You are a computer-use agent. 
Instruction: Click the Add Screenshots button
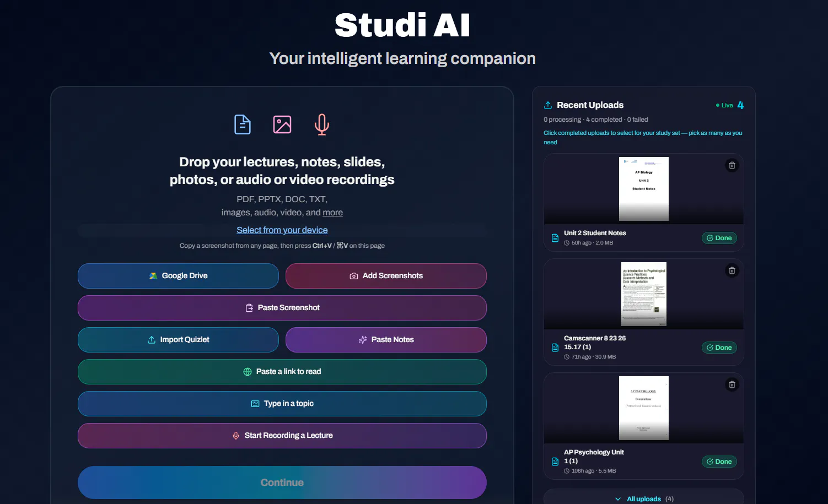[386, 276]
